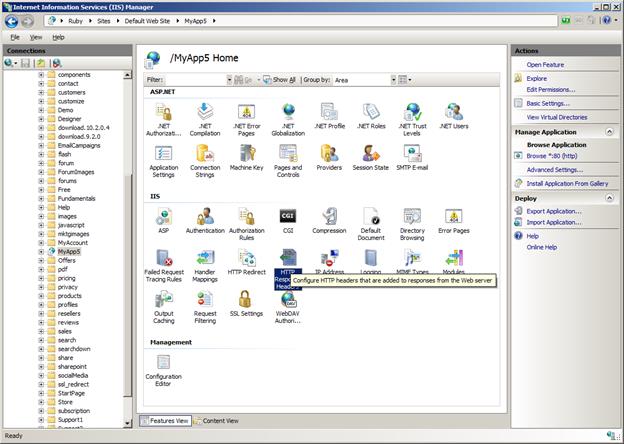This screenshot has height=444, width=624.
Task: Open Authorization Rules feature in IIS
Action: click(x=246, y=224)
